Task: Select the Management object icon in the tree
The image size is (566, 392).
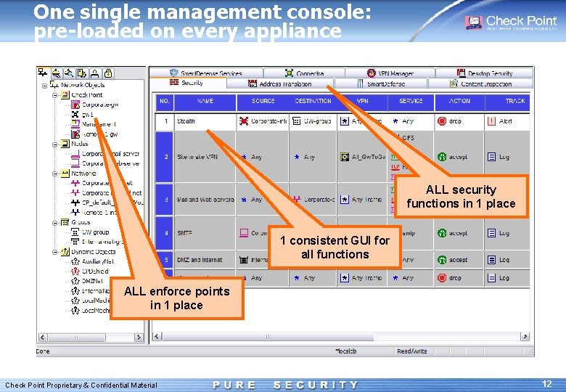Action: pos(75,124)
